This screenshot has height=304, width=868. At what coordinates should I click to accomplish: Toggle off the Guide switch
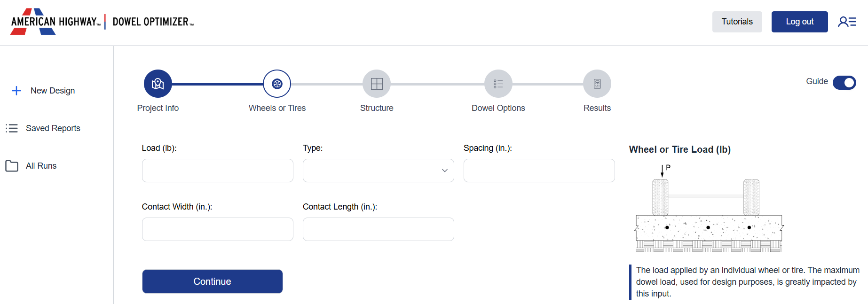pos(844,83)
